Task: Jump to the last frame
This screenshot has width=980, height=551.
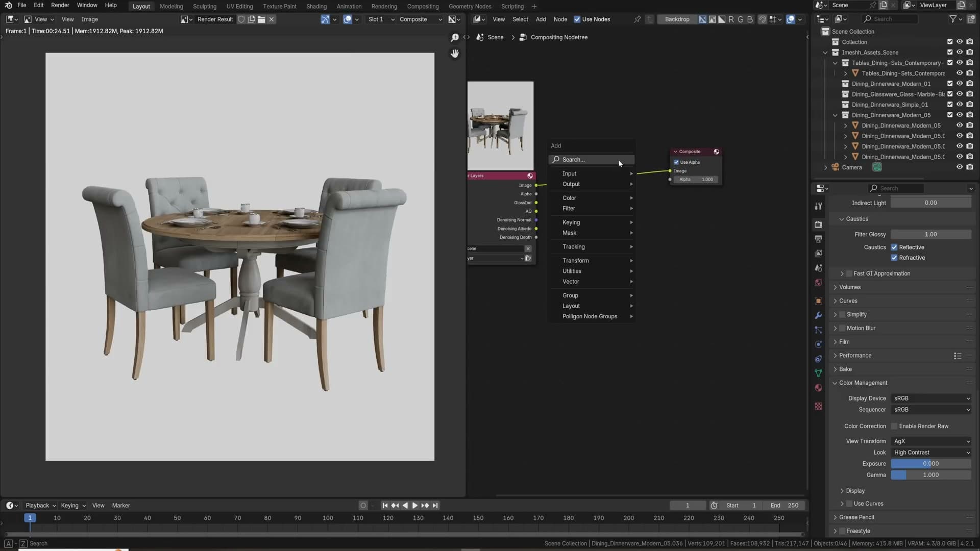Action: point(435,506)
